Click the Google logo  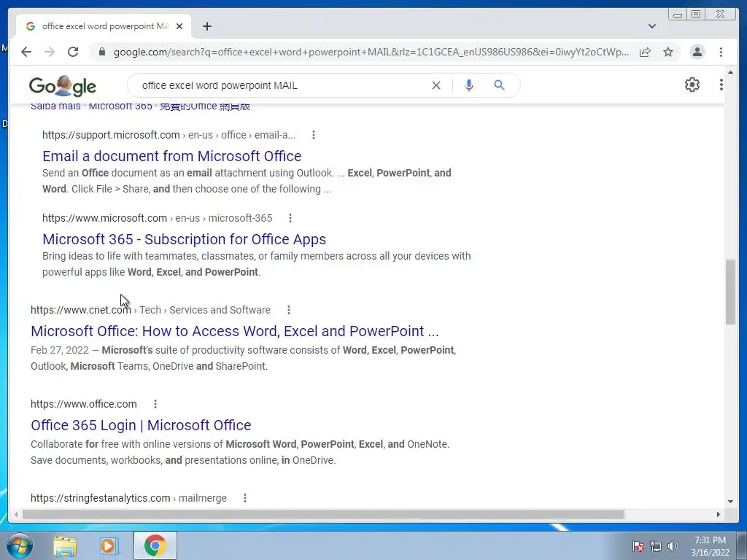click(63, 86)
